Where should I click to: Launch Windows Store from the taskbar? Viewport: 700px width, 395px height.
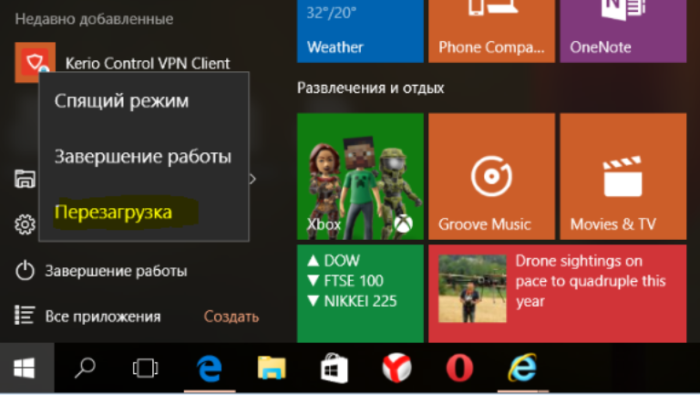[334, 369]
